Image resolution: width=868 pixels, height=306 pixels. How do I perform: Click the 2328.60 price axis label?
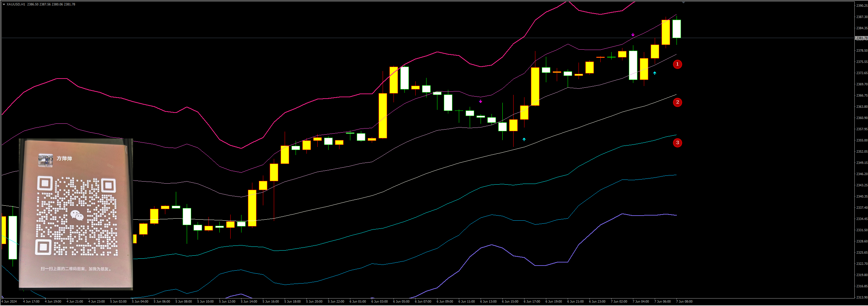862,241
